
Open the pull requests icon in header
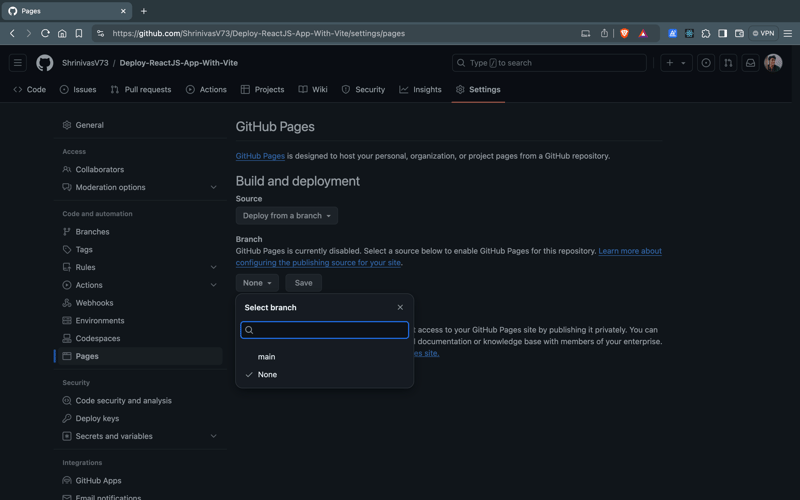point(728,63)
